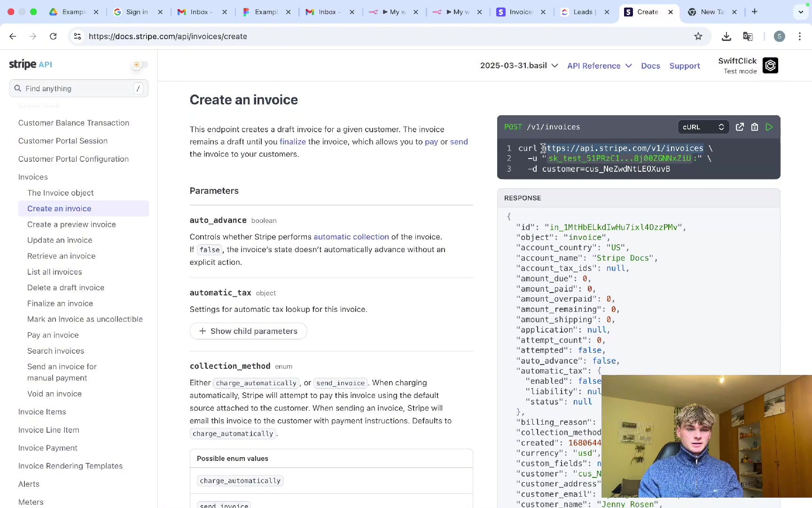This screenshot has height=508, width=812.
Task: Click the SwiftClick account logo icon
Action: (x=770, y=66)
